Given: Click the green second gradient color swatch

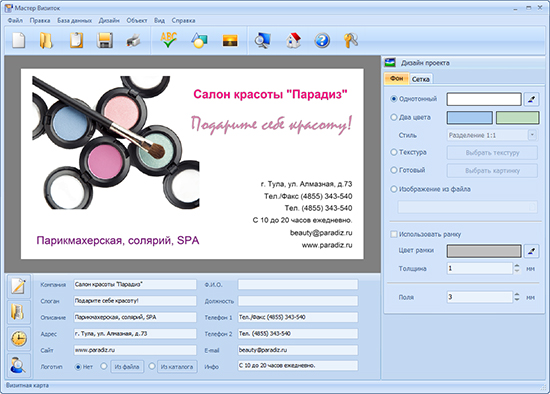Looking at the screenshot, I should [x=517, y=118].
